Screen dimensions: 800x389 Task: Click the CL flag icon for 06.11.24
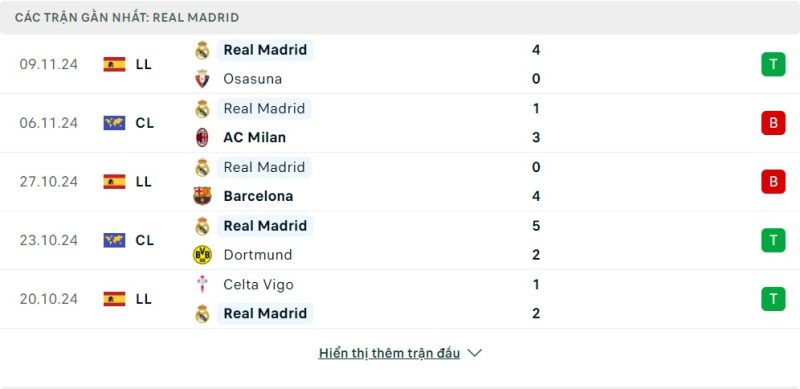(114, 123)
